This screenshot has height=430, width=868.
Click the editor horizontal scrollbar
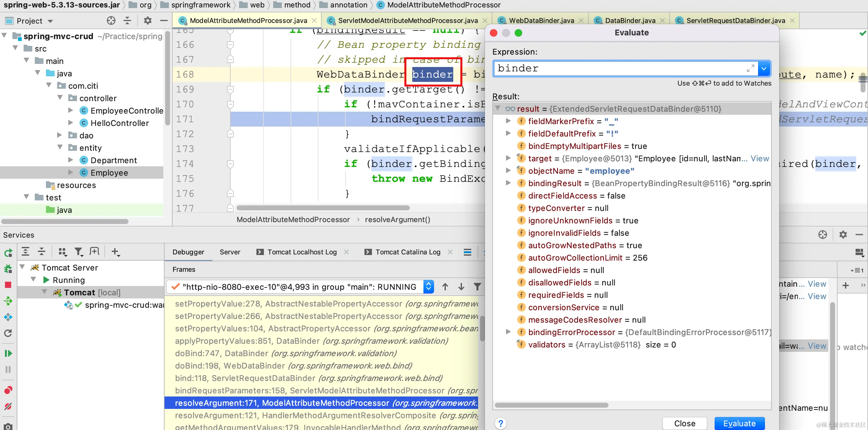(x=323, y=208)
